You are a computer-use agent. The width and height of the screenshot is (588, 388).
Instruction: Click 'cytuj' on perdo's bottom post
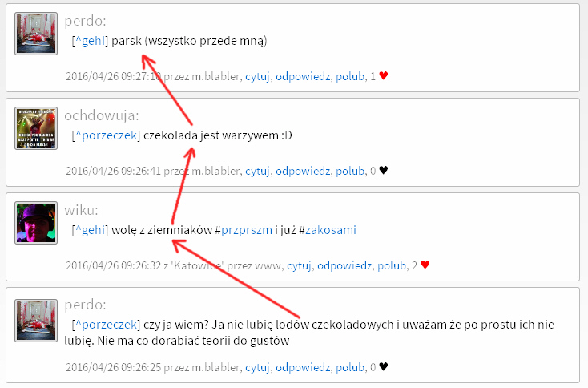point(257,367)
